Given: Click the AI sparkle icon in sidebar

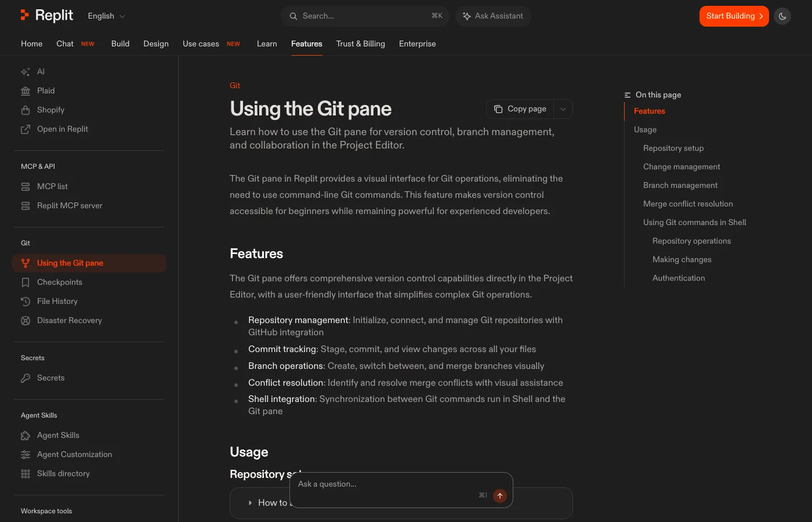Looking at the screenshot, I should point(26,72).
